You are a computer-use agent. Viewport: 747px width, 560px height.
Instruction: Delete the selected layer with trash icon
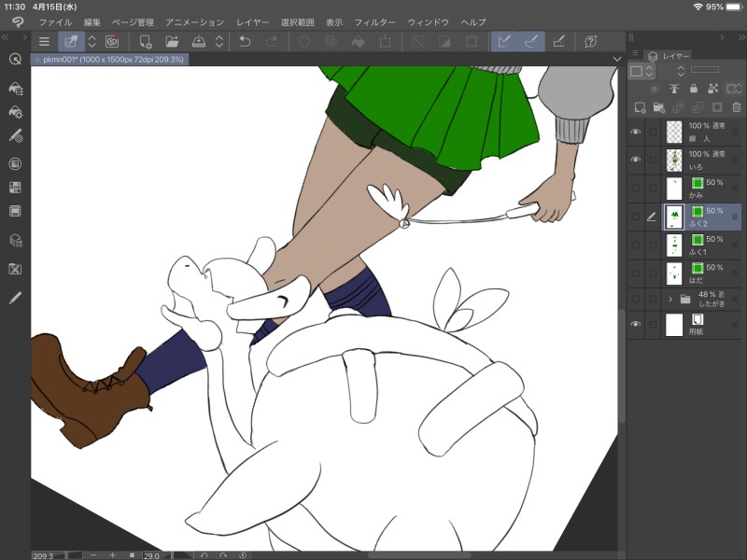[x=737, y=107]
